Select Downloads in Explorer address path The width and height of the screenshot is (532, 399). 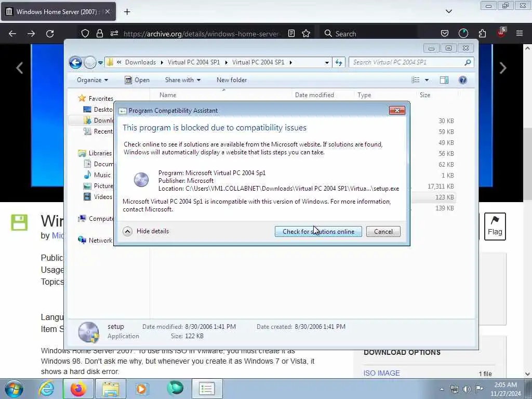click(140, 62)
